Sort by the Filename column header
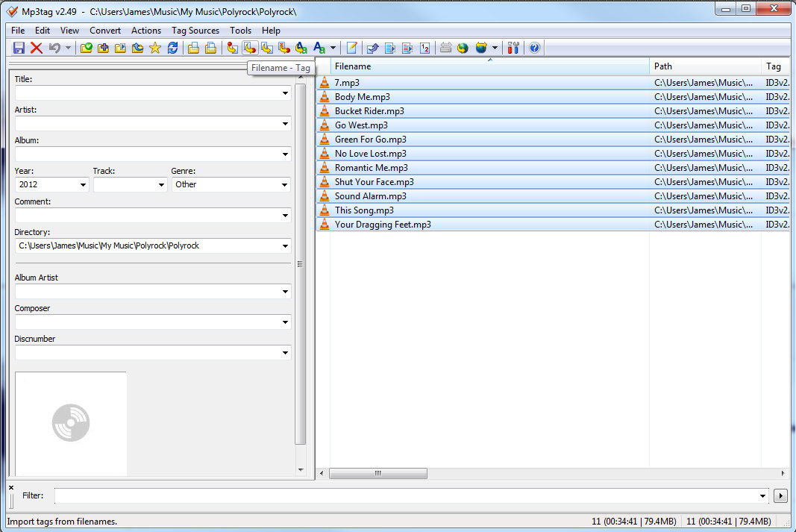The height and width of the screenshot is (532, 796). 489,66
